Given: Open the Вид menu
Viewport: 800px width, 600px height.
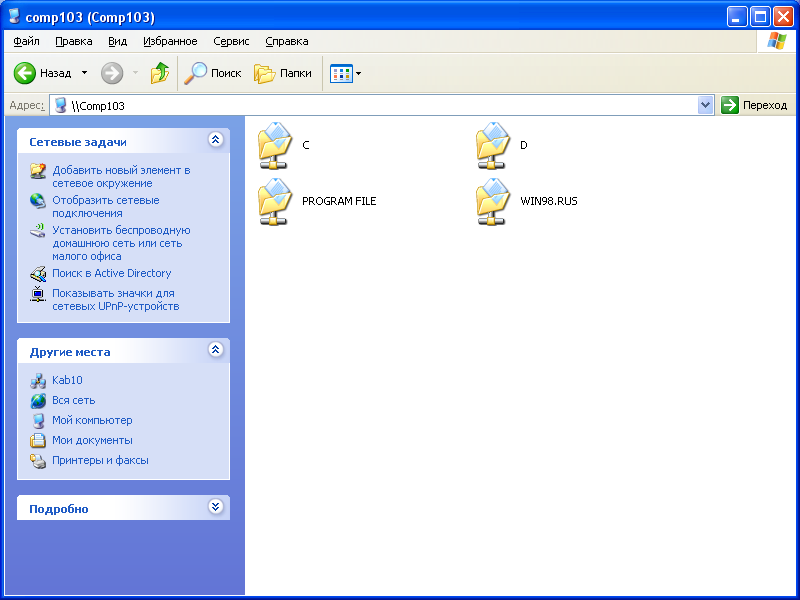Looking at the screenshot, I should click(x=117, y=41).
